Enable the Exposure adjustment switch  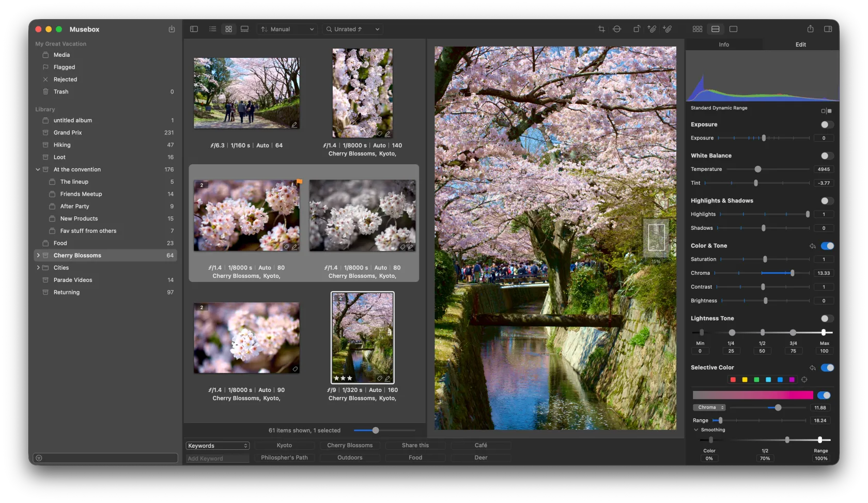point(827,125)
